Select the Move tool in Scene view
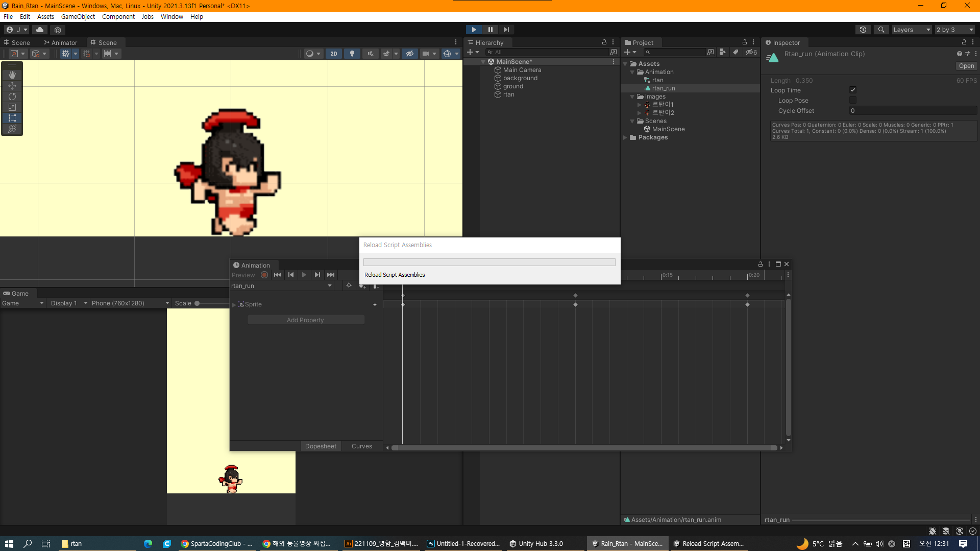The height and width of the screenshot is (551, 980). (x=12, y=85)
